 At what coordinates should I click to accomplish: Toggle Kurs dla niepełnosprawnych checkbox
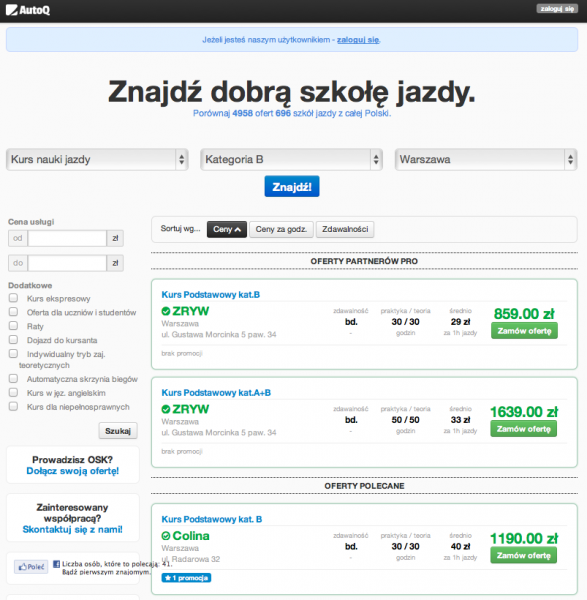[13, 406]
